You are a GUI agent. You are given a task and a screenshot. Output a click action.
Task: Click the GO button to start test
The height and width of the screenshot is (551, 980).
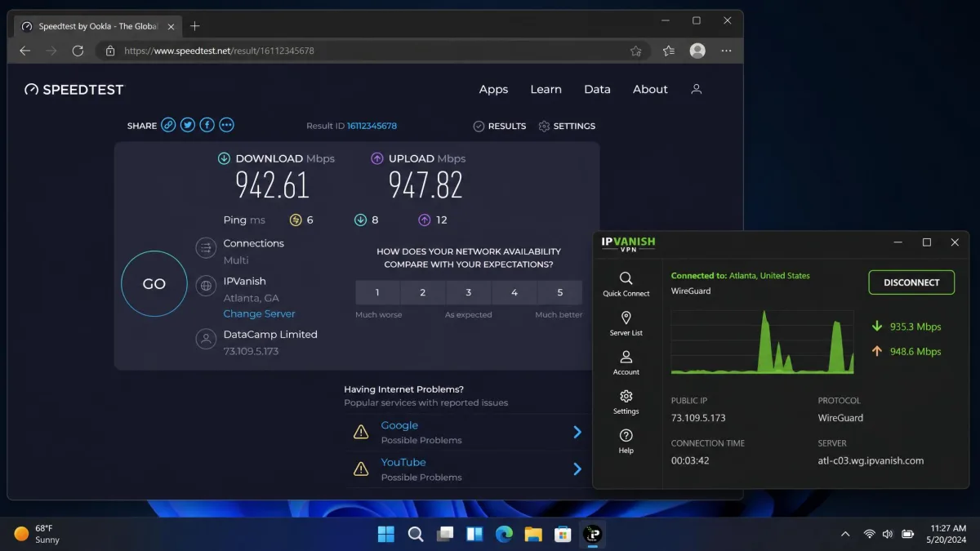coord(154,284)
